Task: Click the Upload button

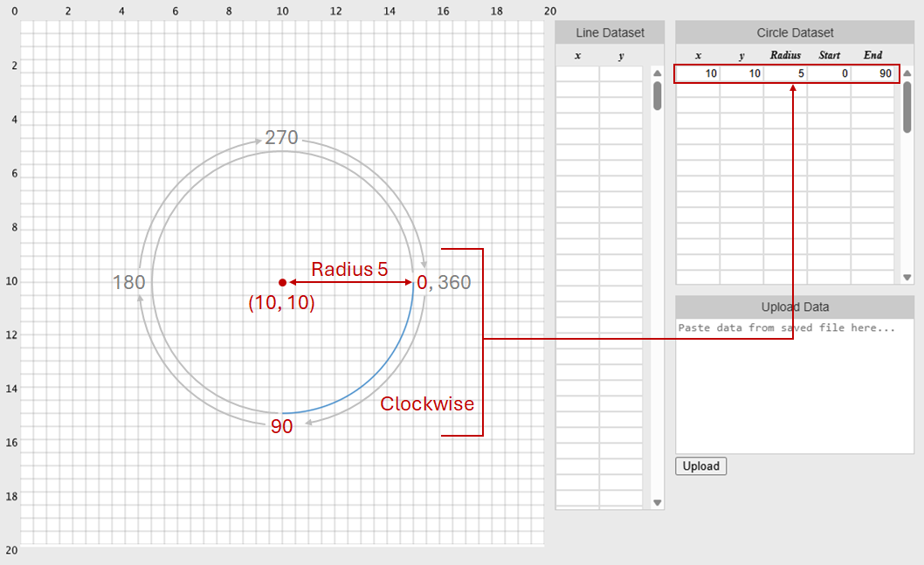Action: (x=700, y=466)
